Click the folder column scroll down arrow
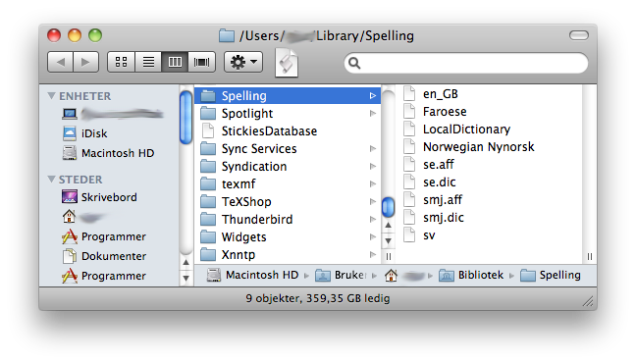This screenshot has height=364, width=636. click(388, 240)
